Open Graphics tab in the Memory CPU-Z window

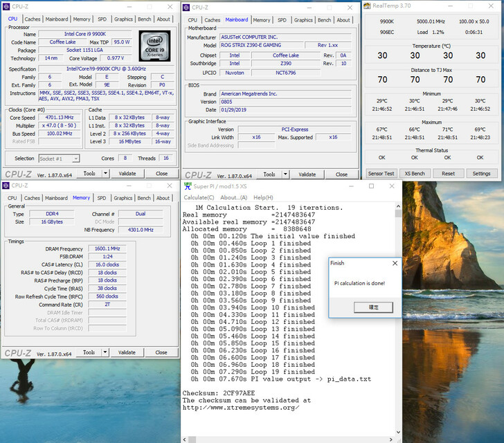point(124,198)
